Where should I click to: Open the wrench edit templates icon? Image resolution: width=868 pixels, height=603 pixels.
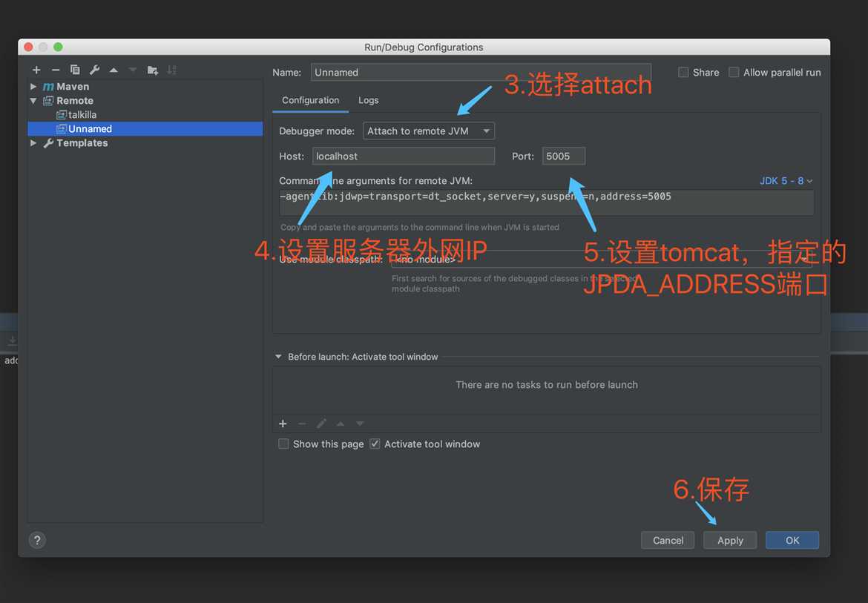pos(94,70)
